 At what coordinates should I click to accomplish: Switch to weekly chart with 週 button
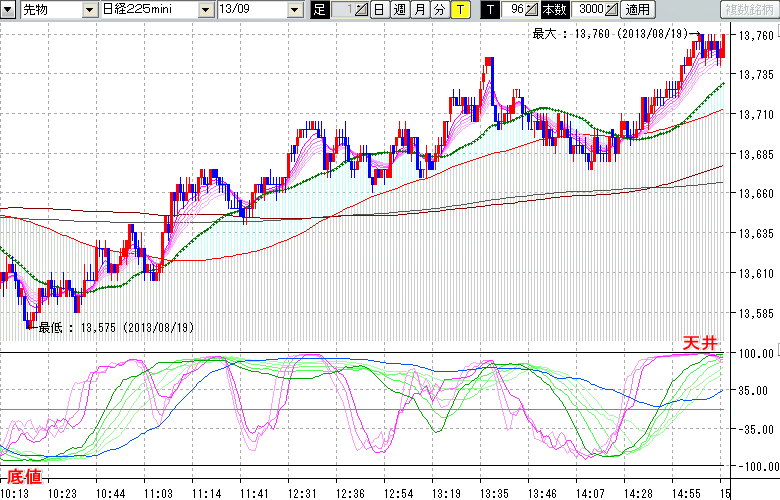[399, 9]
